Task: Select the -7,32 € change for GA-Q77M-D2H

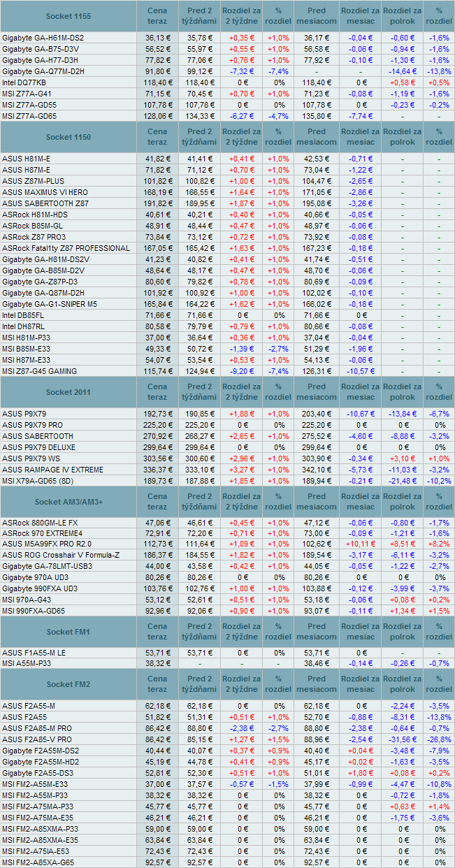Action: click(241, 71)
